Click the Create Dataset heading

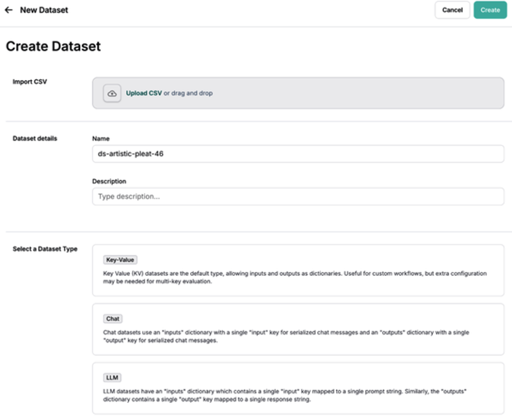click(52, 46)
